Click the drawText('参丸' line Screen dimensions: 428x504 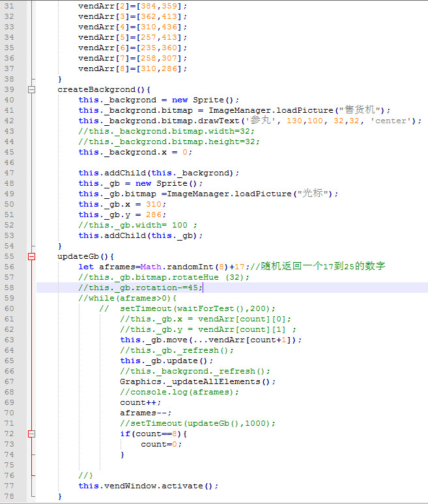[x=250, y=121]
